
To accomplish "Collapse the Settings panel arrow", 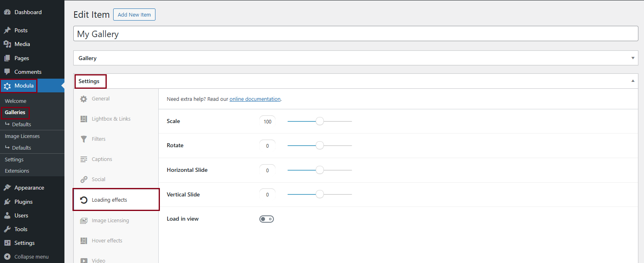I will 633,81.
